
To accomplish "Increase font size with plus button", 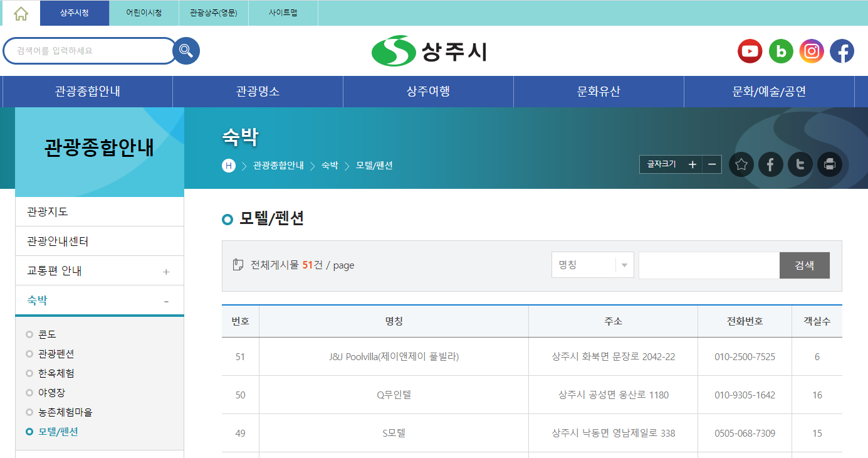I will (x=692, y=164).
